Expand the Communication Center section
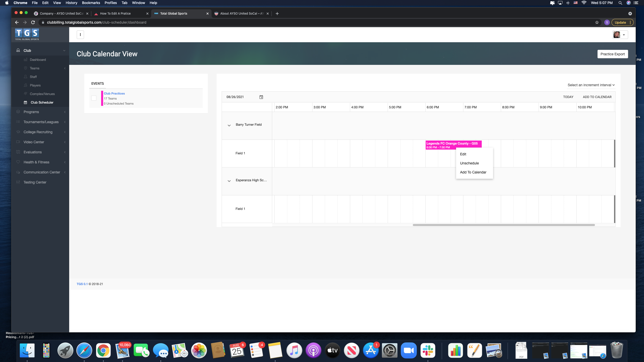The image size is (644, 362). [x=40, y=172]
